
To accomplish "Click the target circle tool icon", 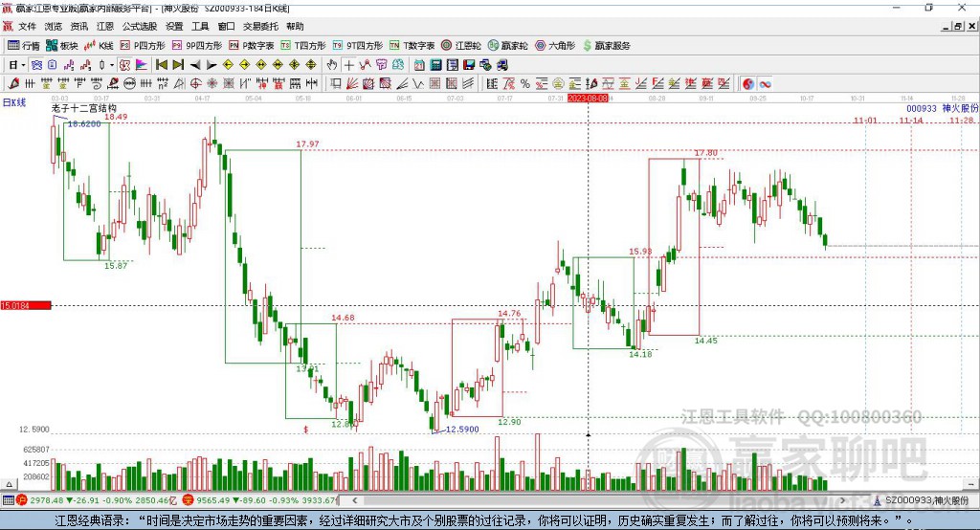I will tap(195, 84).
